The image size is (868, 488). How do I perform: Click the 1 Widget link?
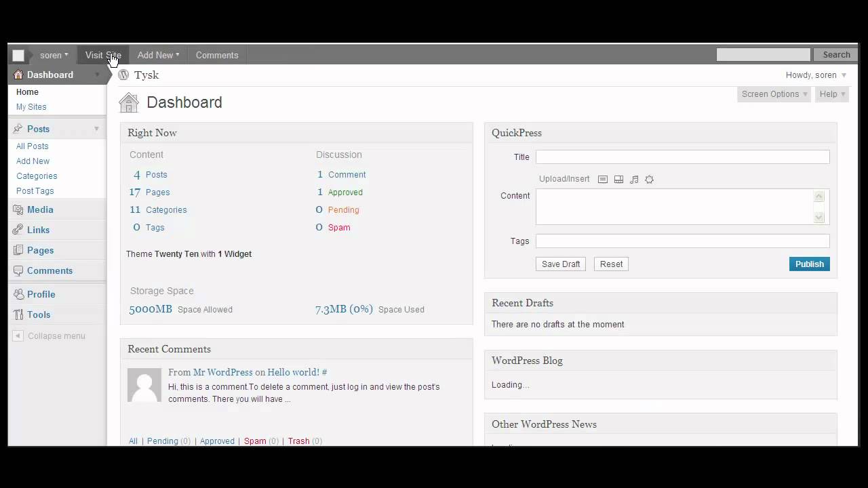[235, 254]
